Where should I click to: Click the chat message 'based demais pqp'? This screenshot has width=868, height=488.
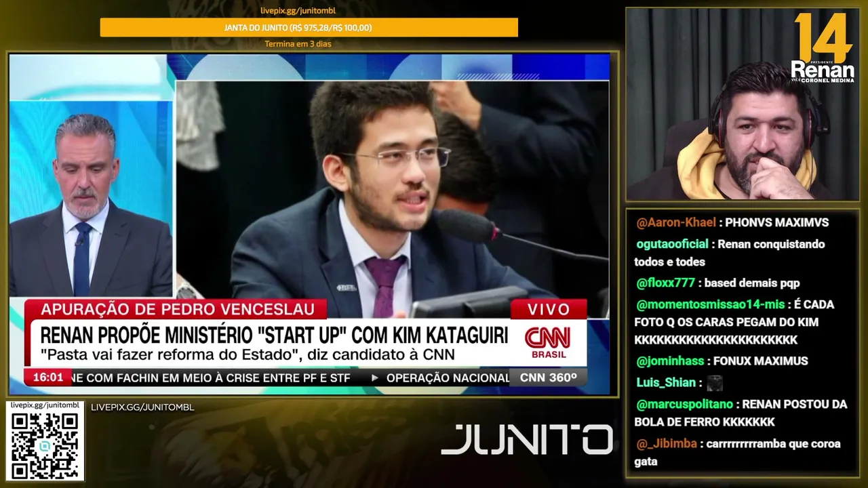click(x=753, y=283)
